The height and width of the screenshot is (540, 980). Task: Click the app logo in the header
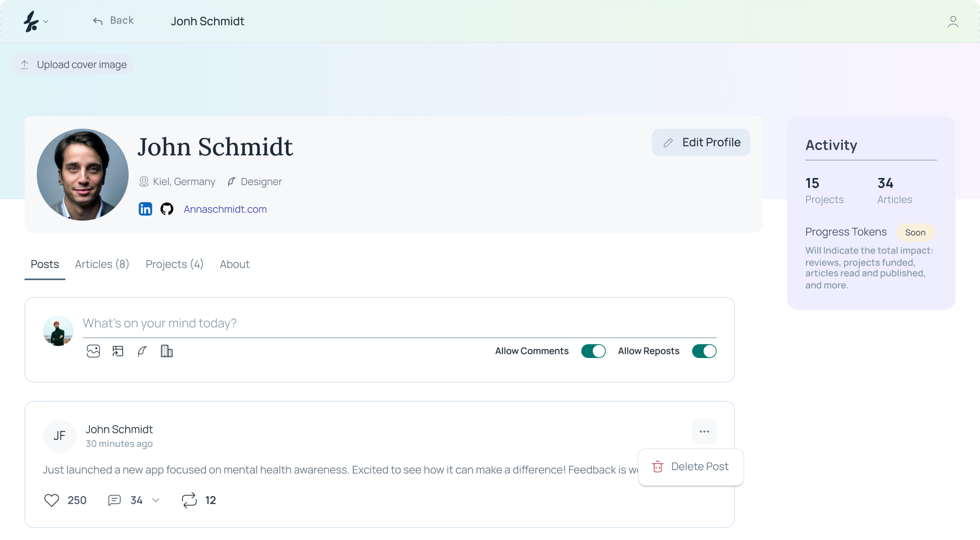[x=31, y=21]
